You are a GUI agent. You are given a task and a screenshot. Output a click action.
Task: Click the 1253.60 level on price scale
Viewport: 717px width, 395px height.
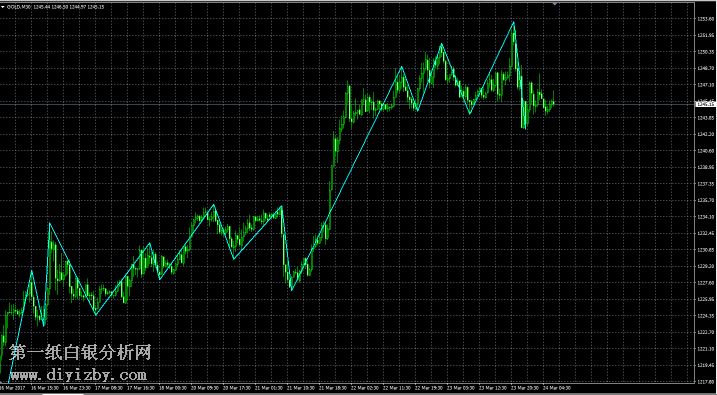click(705, 19)
